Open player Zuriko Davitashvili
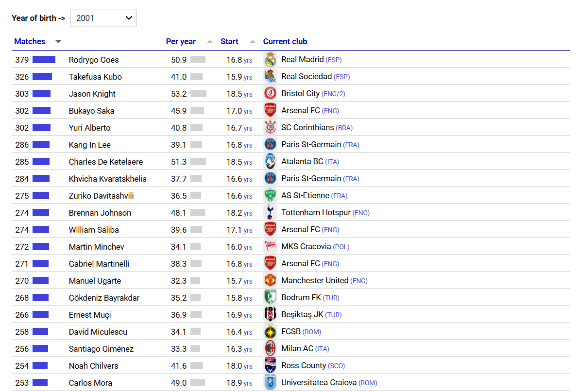Viewport: 580px width, 392px height. tap(102, 196)
